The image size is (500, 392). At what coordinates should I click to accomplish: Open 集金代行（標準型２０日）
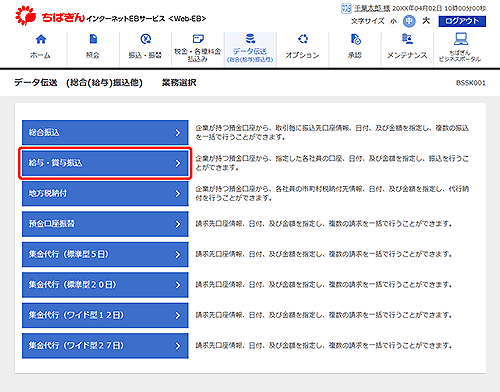[x=105, y=285]
